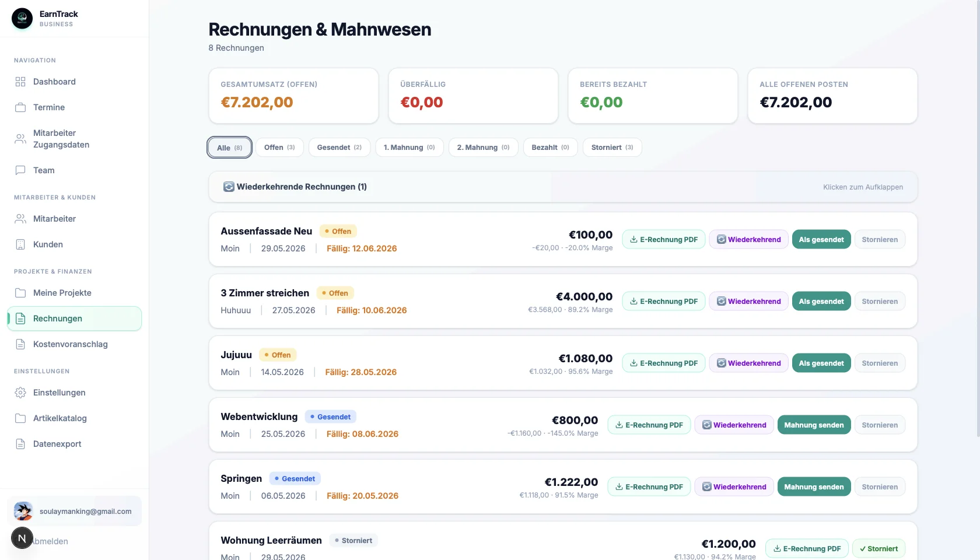
Task: Click the EarnTrack logo icon
Action: click(22, 19)
